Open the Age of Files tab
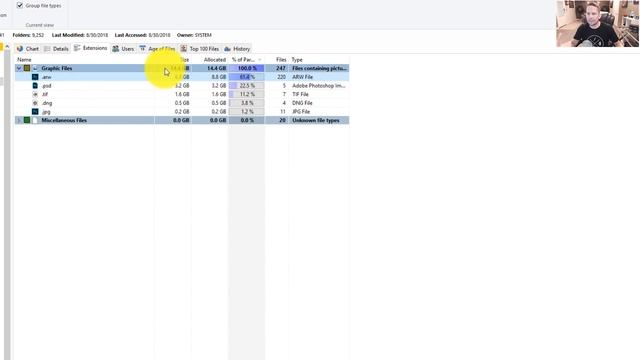This screenshot has height=360, width=640. 158,49
